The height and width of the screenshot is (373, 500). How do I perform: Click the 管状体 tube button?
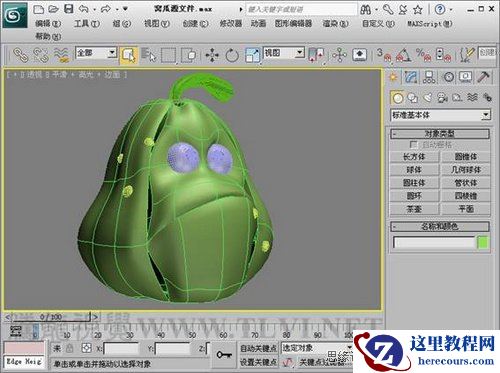(x=466, y=183)
